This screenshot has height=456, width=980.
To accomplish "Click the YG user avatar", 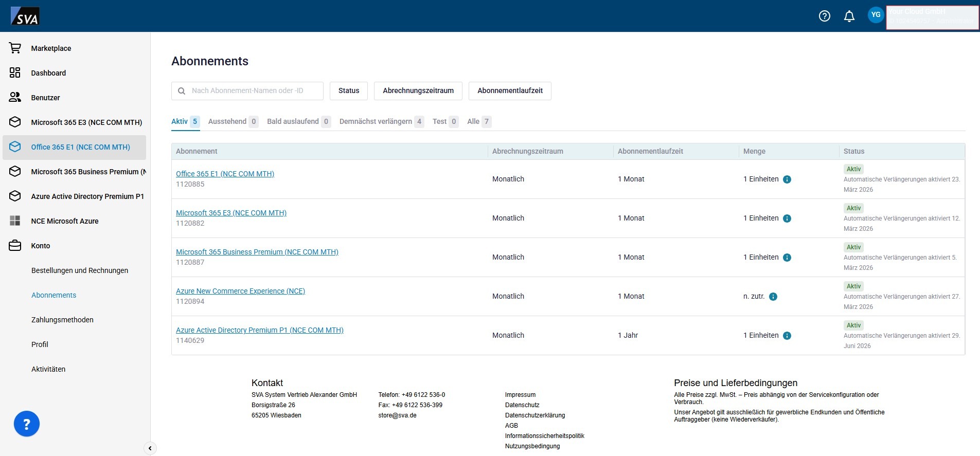I will (876, 15).
